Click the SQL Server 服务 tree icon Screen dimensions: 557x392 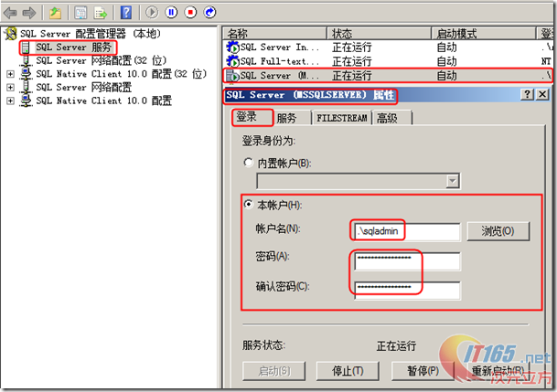tap(26, 48)
